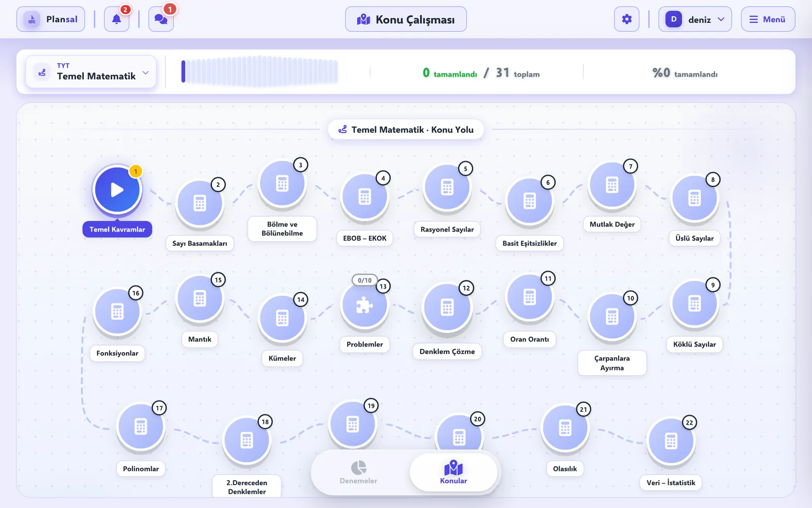Open the notifications bell icon
Viewport: 812px width, 508px height.
click(x=117, y=19)
